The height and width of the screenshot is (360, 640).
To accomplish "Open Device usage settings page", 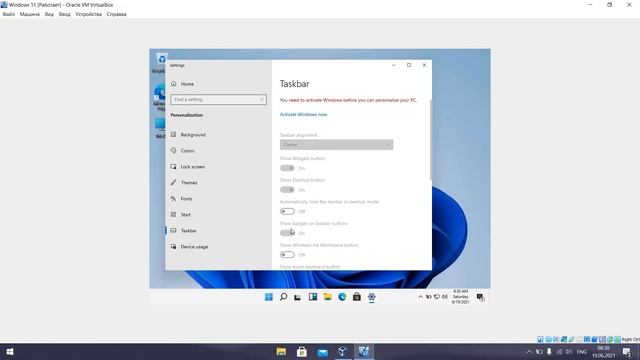I will 194,247.
